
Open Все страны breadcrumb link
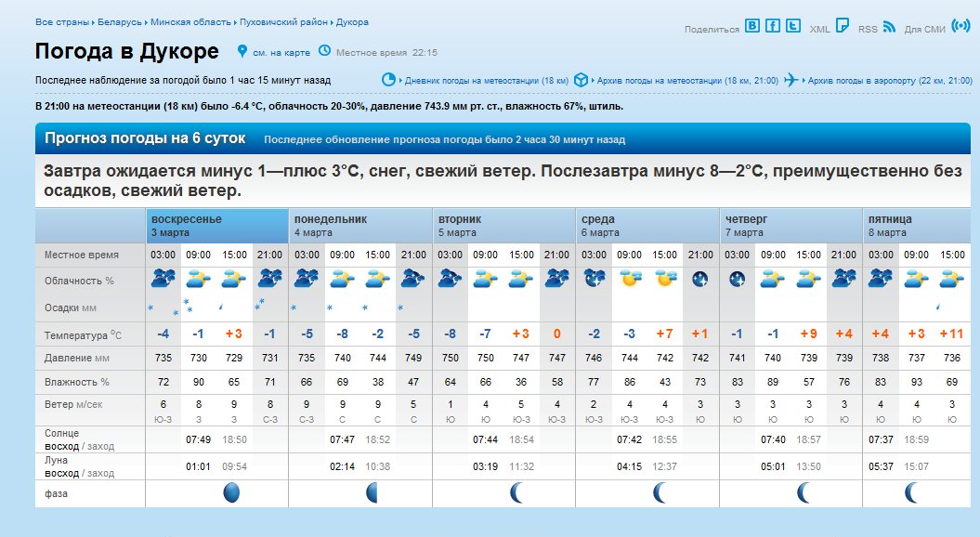(x=62, y=21)
